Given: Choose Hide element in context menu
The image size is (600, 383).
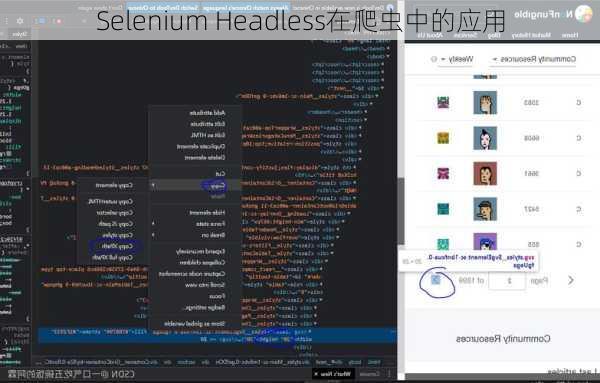Looking at the screenshot, I should (195, 212).
